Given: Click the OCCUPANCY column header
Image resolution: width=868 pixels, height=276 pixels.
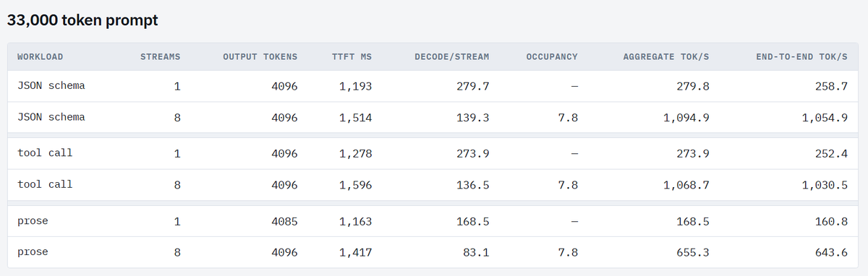Looking at the screenshot, I should pyautogui.click(x=552, y=56).
